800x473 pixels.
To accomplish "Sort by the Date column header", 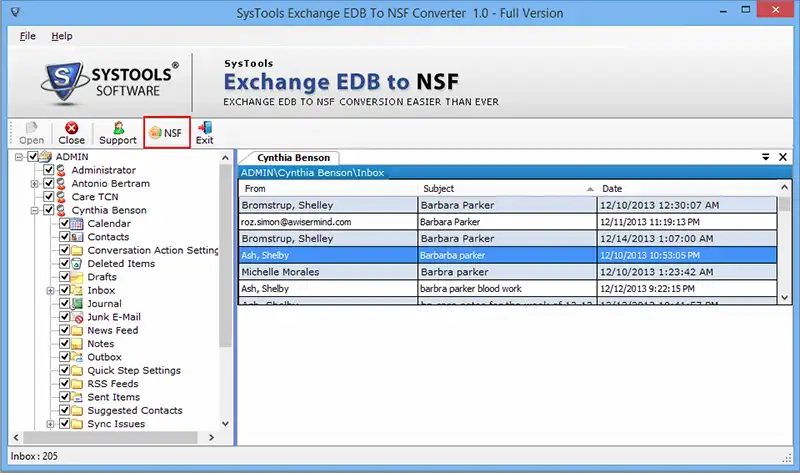I will (687, 188).
